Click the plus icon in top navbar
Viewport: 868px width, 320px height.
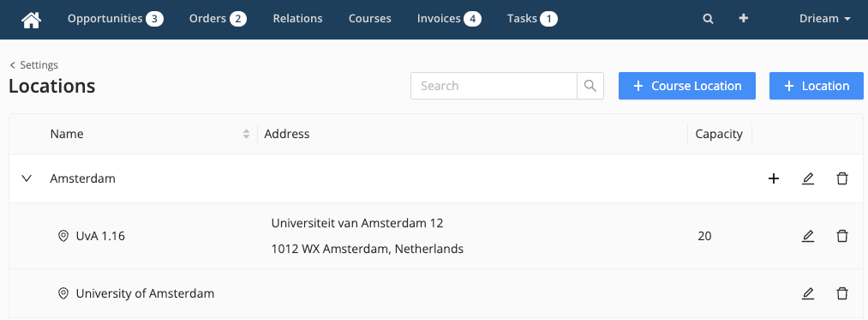click(744, 18)
